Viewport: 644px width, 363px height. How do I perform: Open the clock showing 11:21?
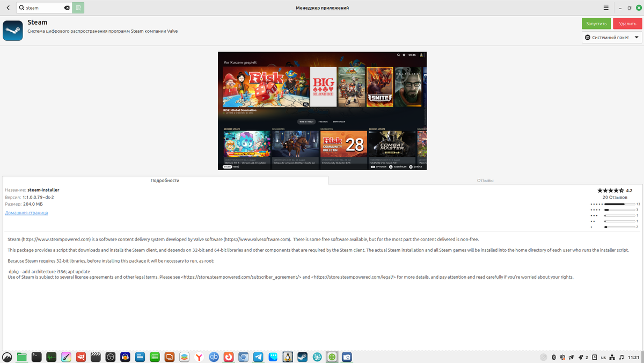(633, 357)
